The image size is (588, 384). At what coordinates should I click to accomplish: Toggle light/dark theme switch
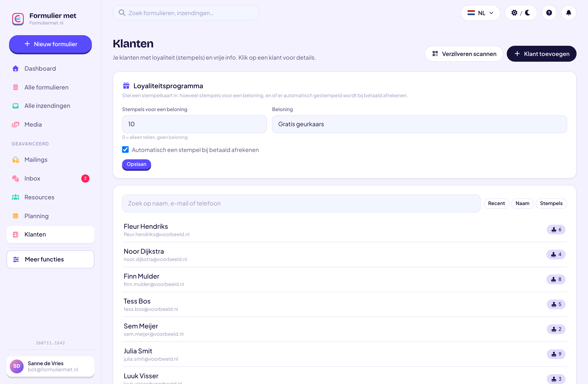tap(521, 13)
